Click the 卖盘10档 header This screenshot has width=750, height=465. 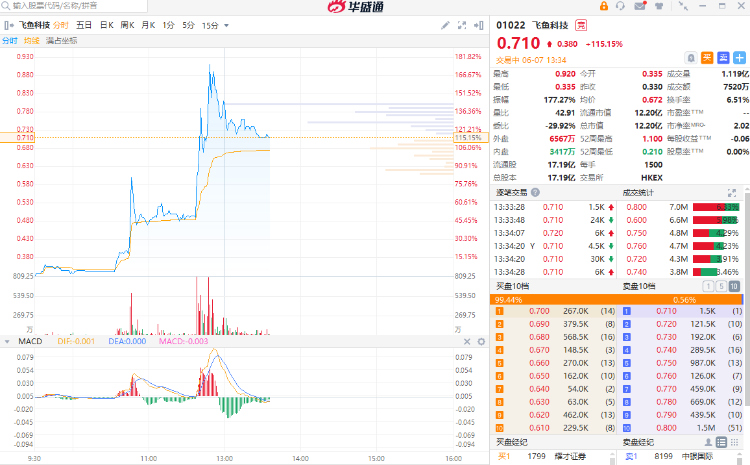click(639, 286)
